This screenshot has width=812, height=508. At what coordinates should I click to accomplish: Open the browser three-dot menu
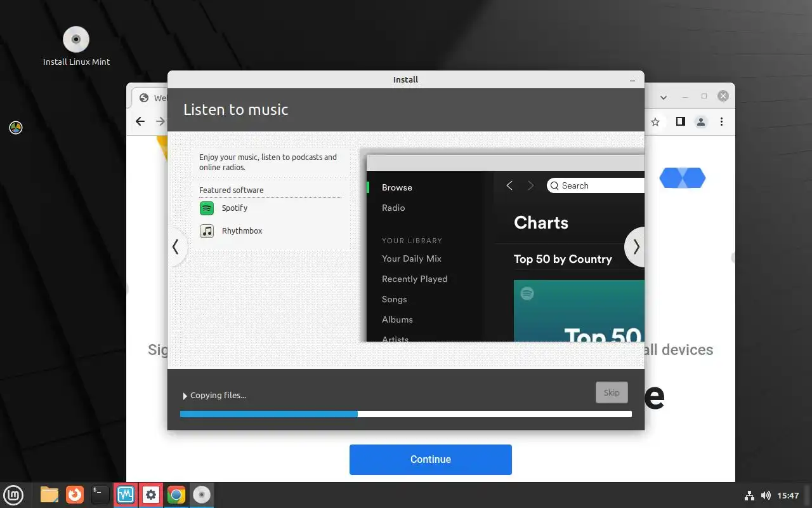[721, 121]
